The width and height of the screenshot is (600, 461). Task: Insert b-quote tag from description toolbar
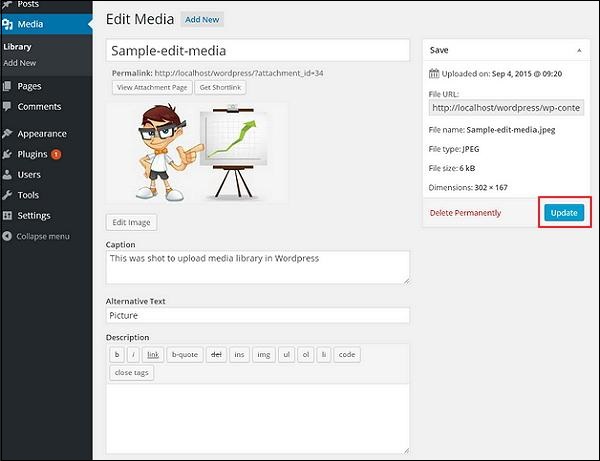[185, 355]
